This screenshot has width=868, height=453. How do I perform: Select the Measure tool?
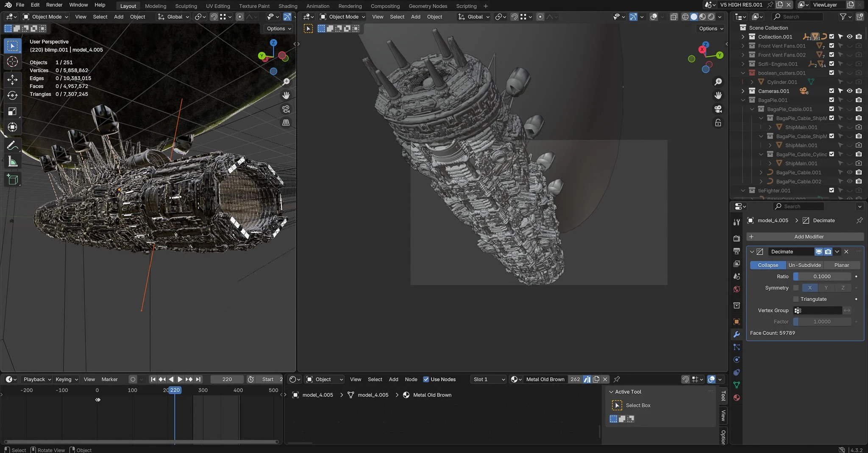click(12, 162)
